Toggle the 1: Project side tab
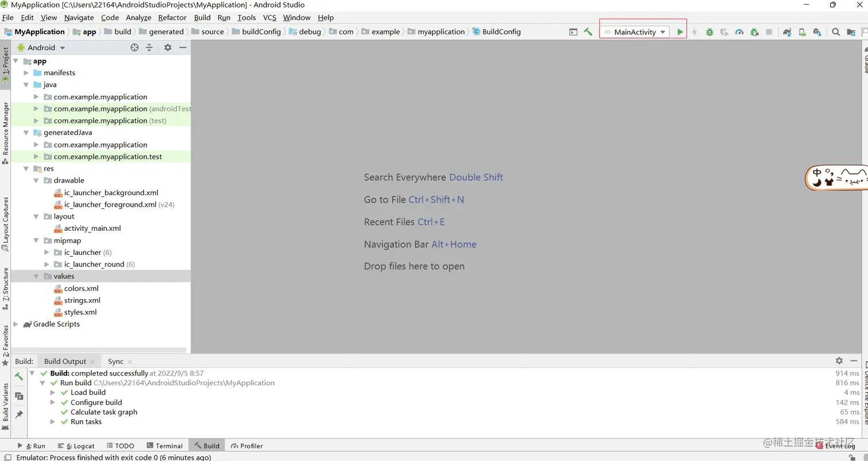The height and width of the screenshot is (461, 868). [x=6, y=65]
